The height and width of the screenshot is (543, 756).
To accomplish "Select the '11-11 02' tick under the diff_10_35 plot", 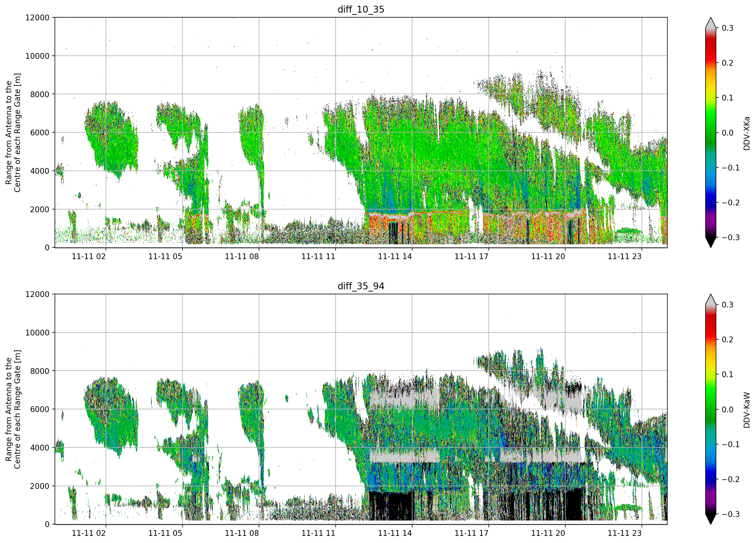I will tap(89, 256).
